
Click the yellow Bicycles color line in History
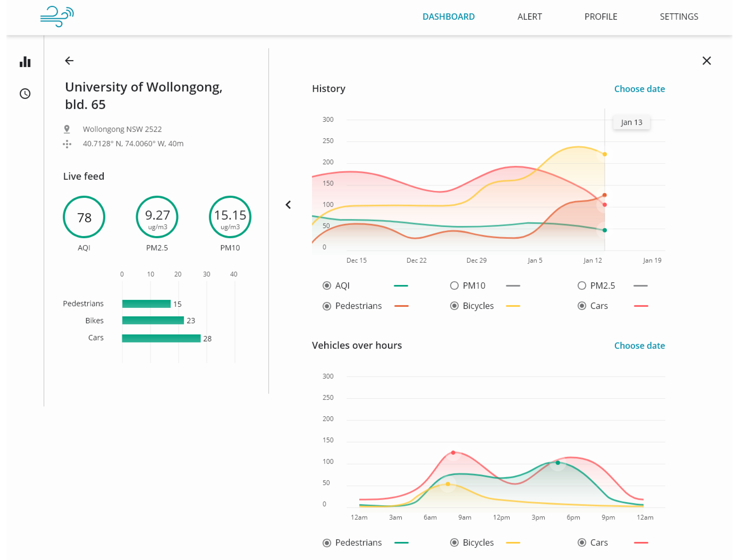(x=513, y=306)
